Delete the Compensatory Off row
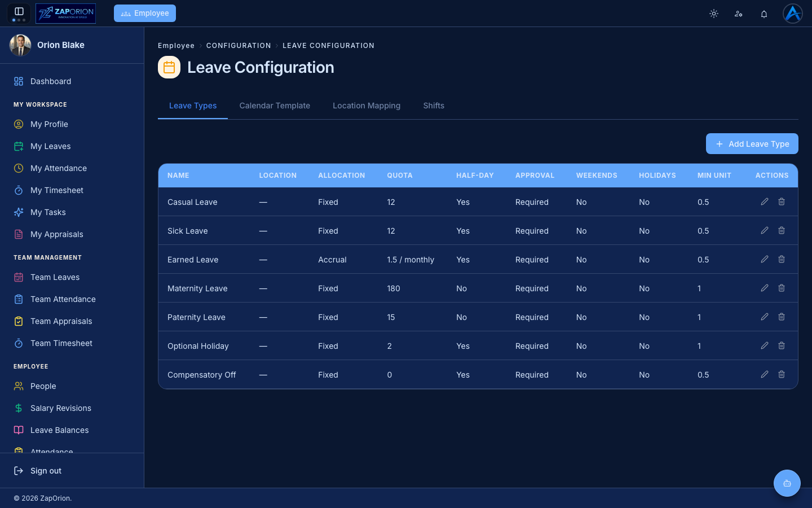812x508 pixels. click(782, 374)
